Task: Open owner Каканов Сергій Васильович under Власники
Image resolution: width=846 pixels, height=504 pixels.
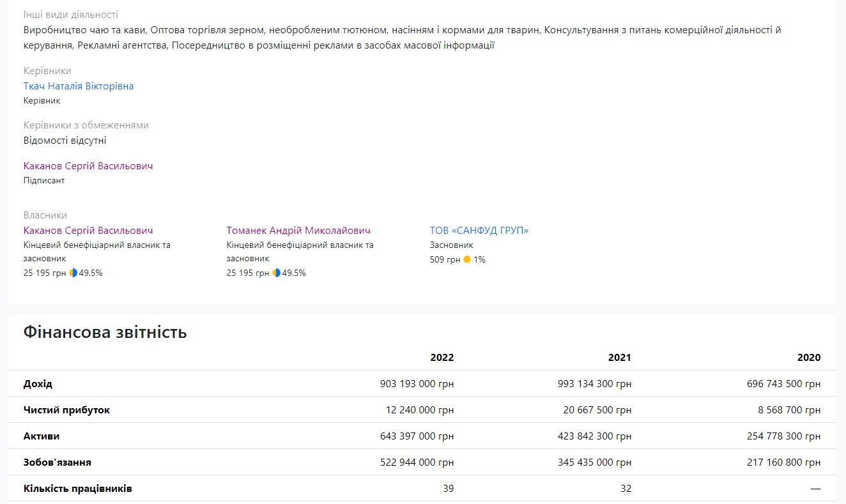Action: [x=88, y=231]
